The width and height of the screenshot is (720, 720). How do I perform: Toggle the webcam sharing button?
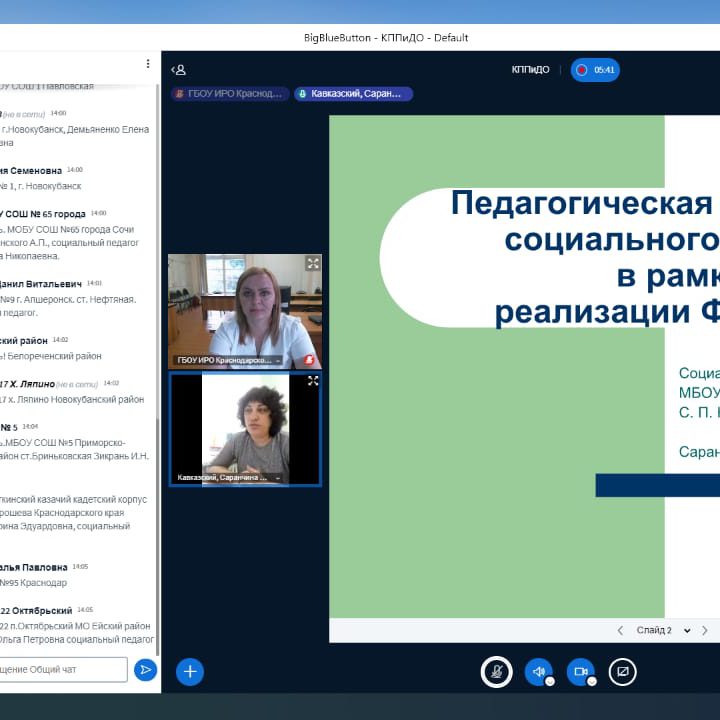580,672
